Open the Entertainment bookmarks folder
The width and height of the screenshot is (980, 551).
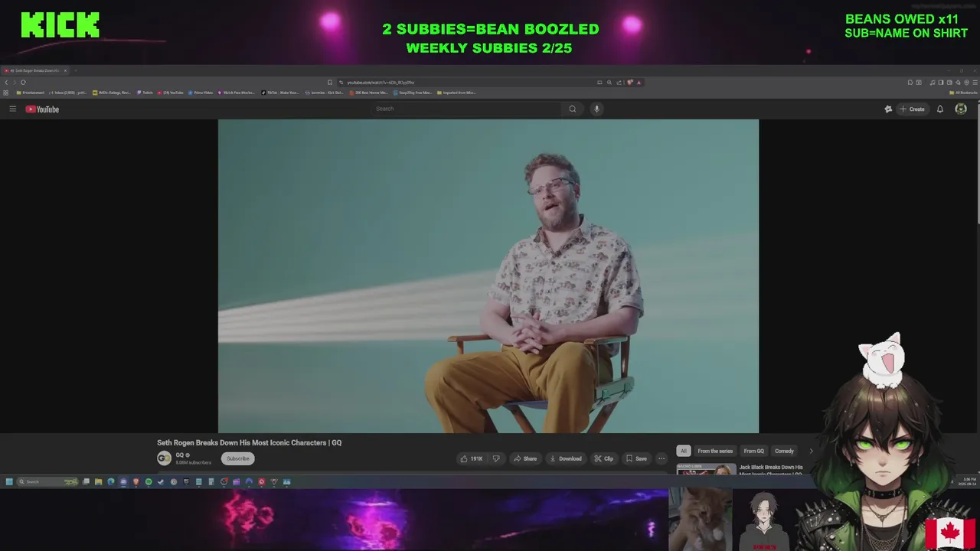pos(31,93)
